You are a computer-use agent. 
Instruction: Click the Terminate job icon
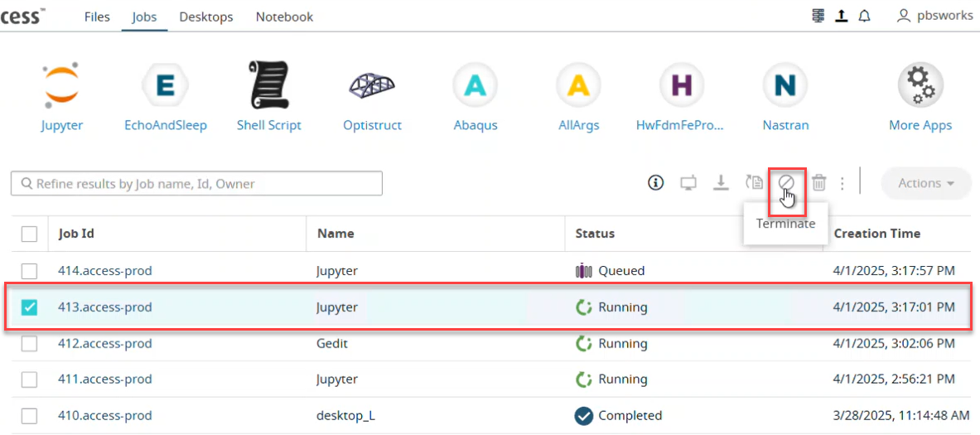[785, 182]
